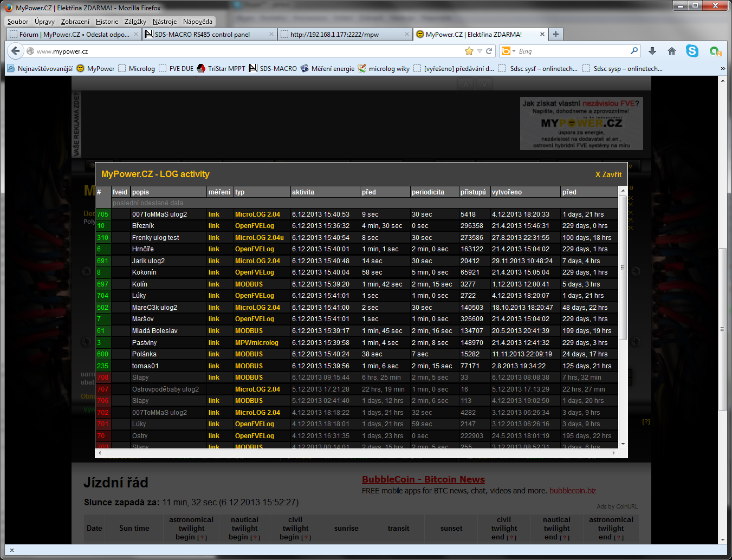Click the LOG table horizontal scroll-left arrow

coord(99,453)
